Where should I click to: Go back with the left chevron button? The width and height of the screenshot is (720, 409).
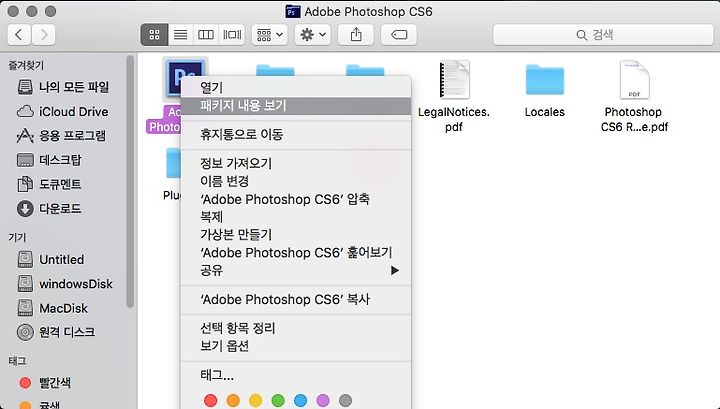(x=19, y=35)
